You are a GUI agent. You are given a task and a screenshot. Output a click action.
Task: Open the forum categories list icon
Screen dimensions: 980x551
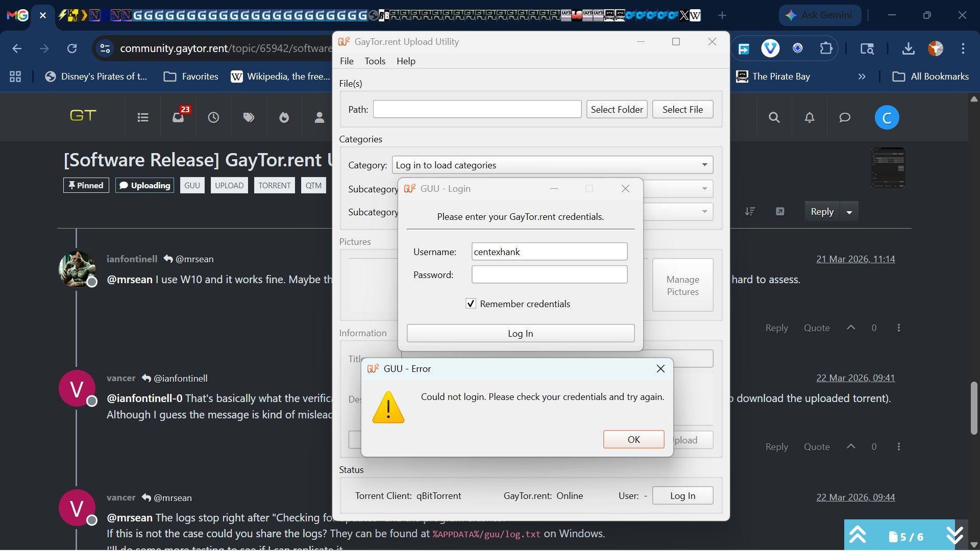coord(143,118)
